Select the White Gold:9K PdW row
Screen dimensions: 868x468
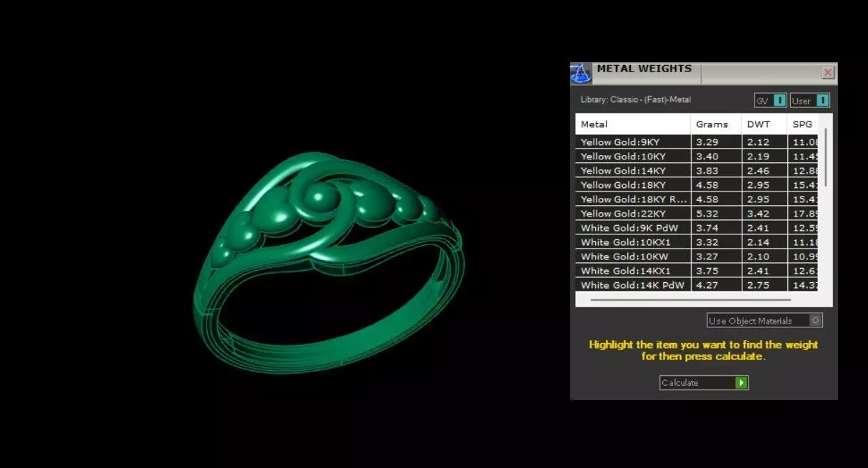pyautogui.click(x=697, y=228)
